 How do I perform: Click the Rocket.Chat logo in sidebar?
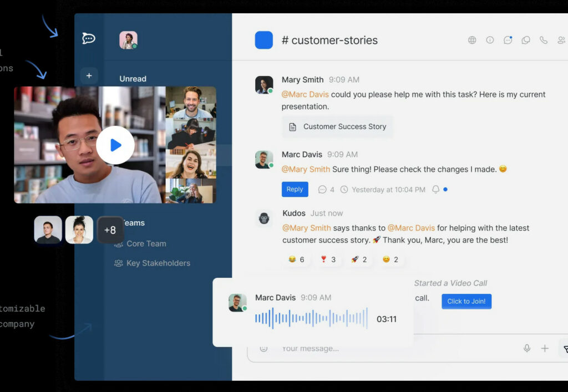[89, 38]
